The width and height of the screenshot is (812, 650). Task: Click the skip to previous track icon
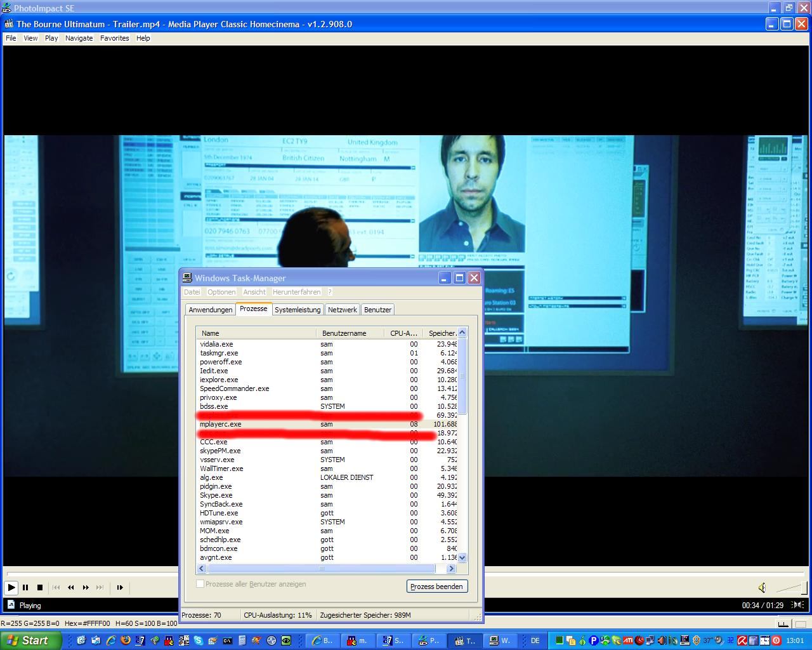[x=56, y=588]
